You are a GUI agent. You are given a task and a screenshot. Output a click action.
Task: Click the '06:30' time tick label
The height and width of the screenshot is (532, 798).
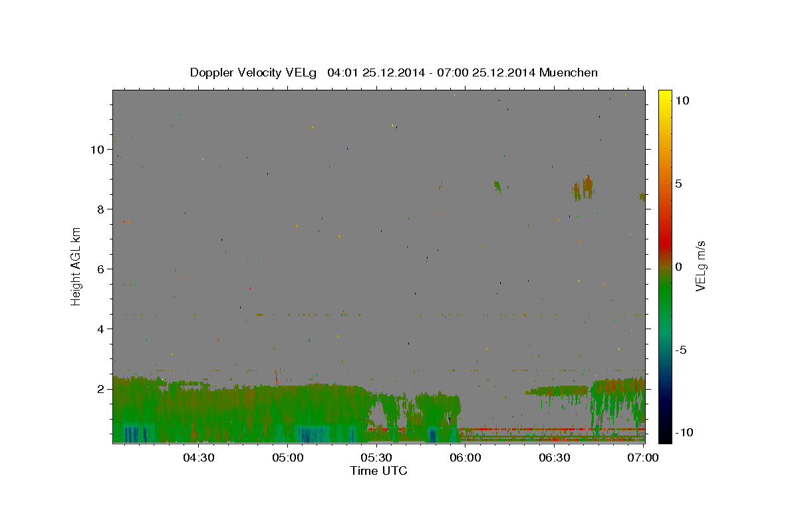pos(555,458)
